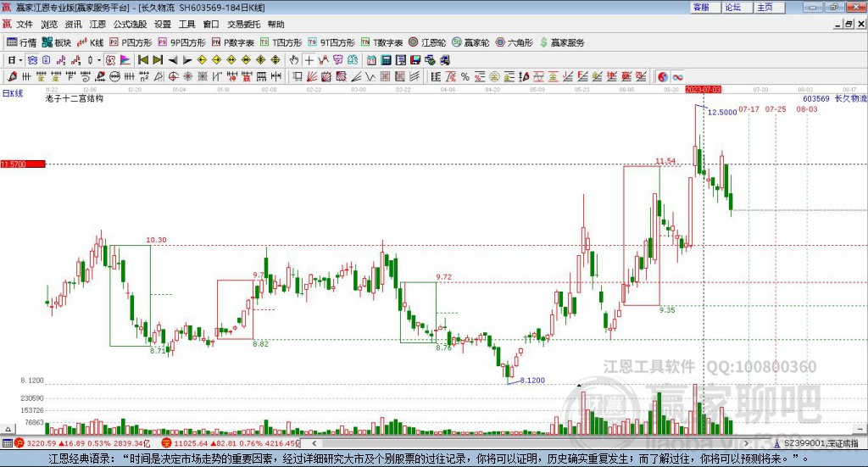Image resolution: width=868 pixels, height=467 pixels.
Task: Click the percent % drawing tool
Action: coord(465,77)
